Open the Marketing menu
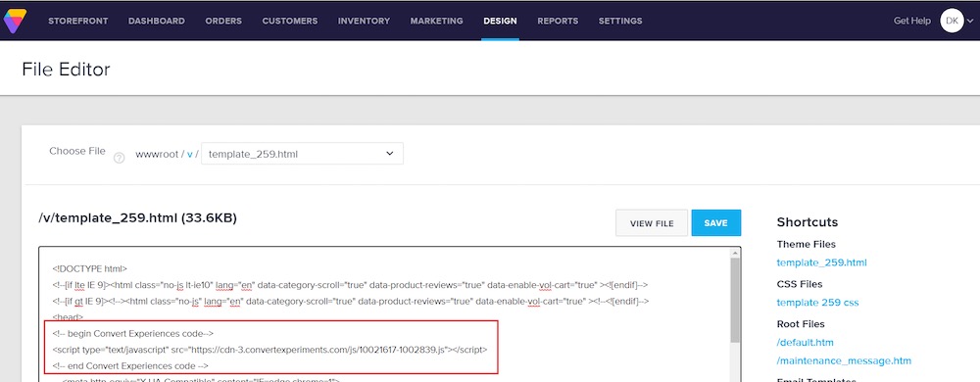This screenshot has height=382, width=980. pos(436,22)
